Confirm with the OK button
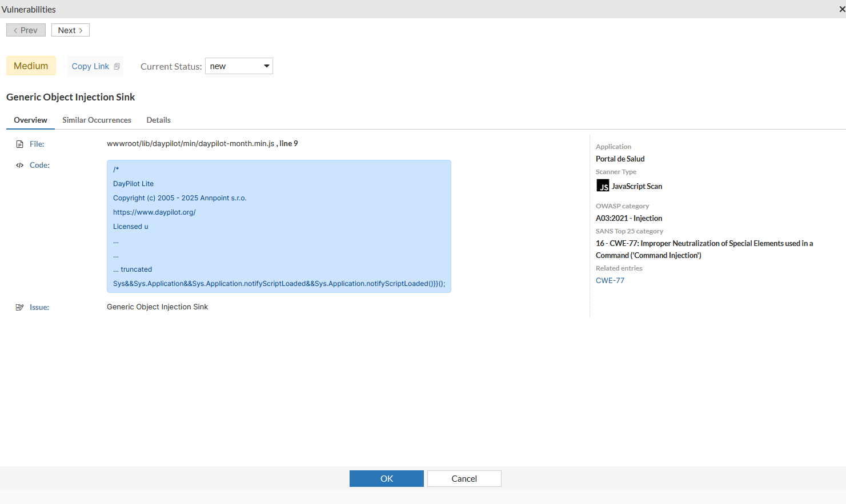846x504 pixels. tap(387, 479)
